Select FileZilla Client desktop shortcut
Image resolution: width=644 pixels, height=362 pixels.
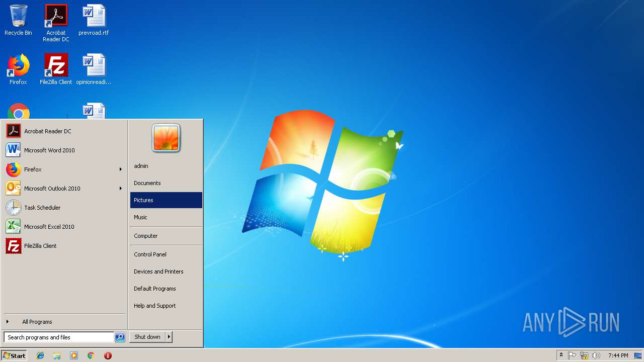pos(56,69)
